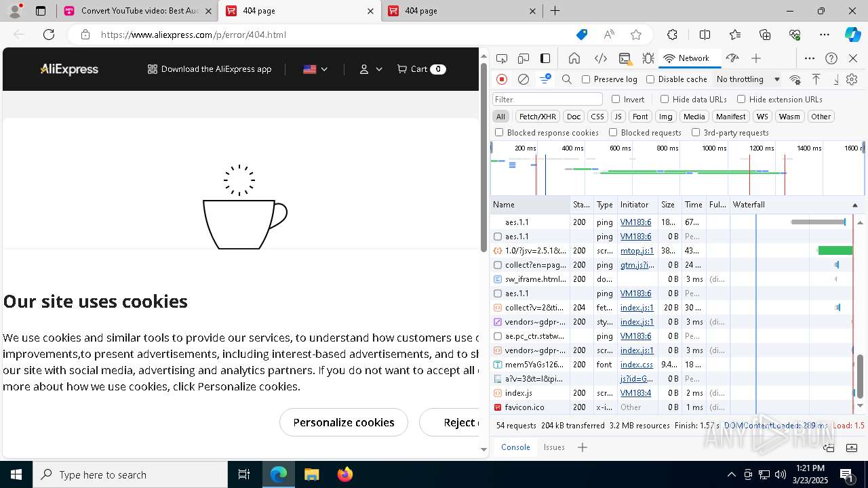
Task: Toggle the network filter bar icon
Action: click(545, 79)
